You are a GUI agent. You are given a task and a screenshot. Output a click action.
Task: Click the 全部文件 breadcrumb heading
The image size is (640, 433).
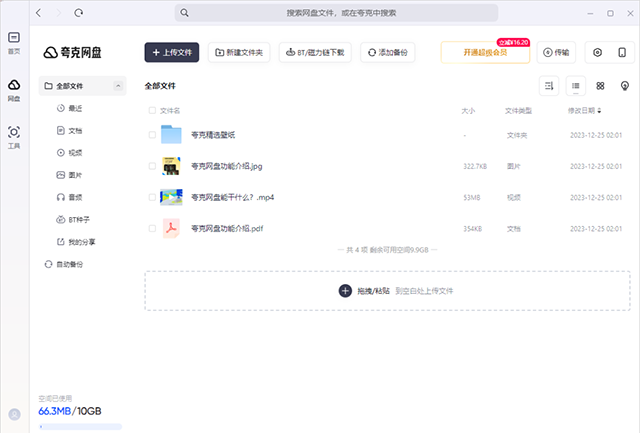(x=160, y=86)
